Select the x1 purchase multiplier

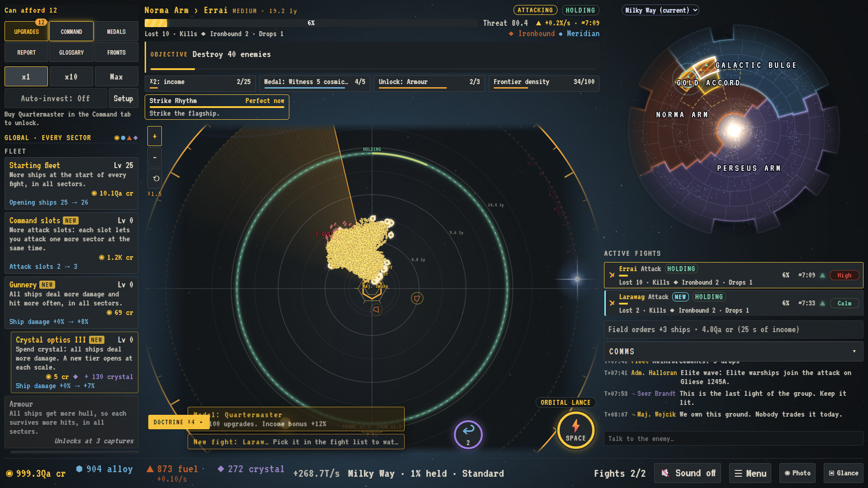(x=26, y=77)
